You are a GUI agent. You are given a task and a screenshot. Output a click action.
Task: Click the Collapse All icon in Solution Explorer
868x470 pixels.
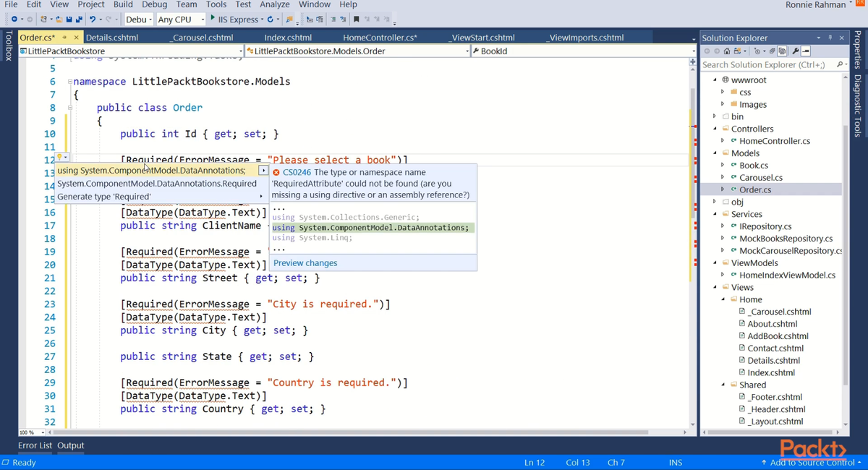point(772,51)
